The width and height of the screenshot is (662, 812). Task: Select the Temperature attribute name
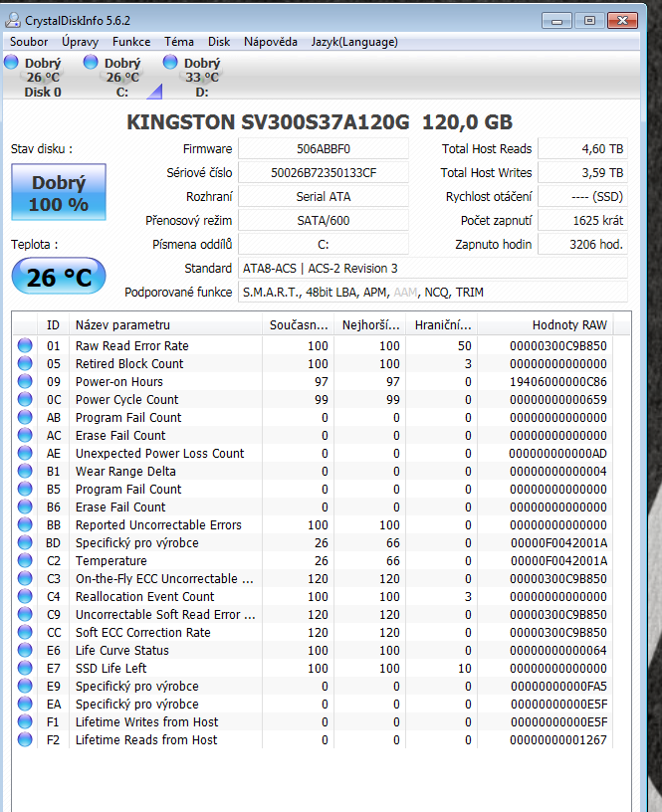[110, 561]
